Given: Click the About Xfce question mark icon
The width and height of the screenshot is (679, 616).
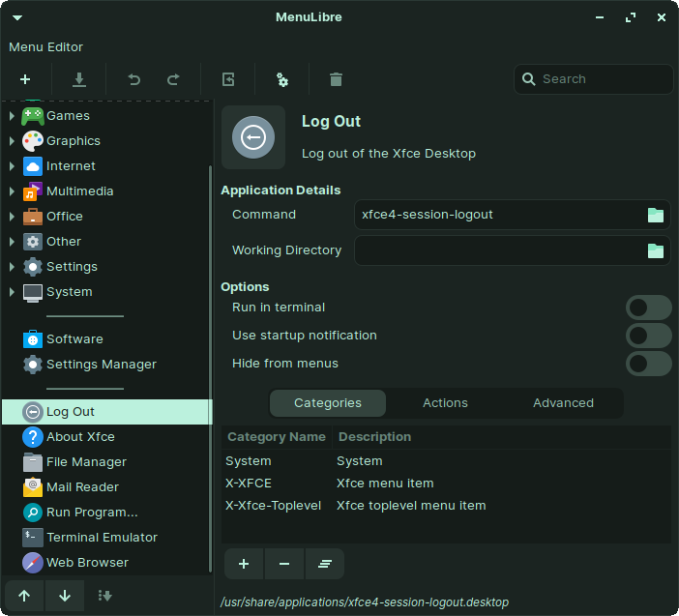Looking at the screenshot, I should coord(33,437).
